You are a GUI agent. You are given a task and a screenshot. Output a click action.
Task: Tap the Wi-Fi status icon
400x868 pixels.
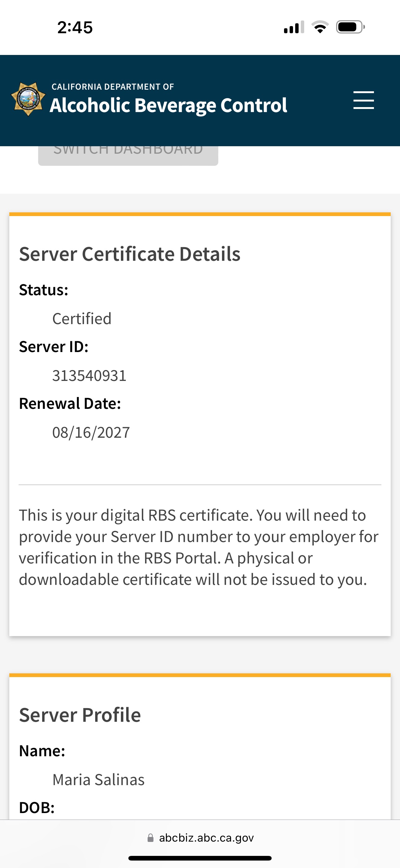[x=320, y=27]
